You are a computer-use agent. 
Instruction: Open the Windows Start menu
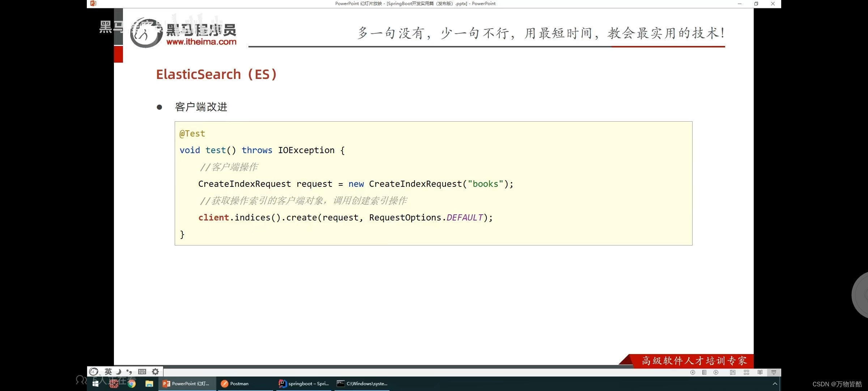pos(95,384)
